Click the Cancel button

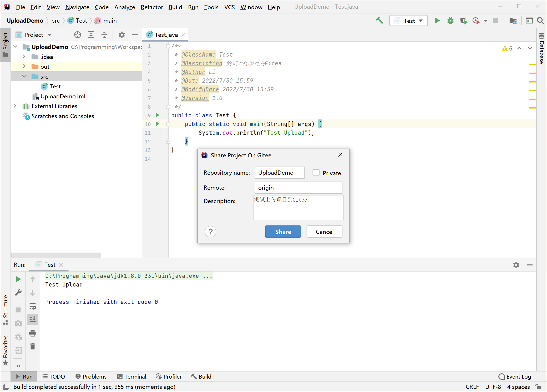[x=325, y=232]
